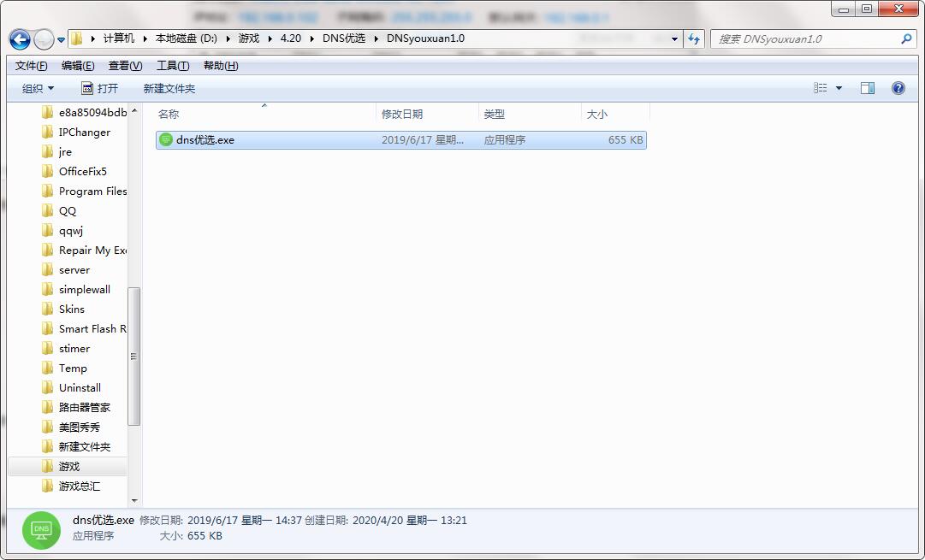
Task: Open the 查看(V) menu
Action: (x=125, y=66)
